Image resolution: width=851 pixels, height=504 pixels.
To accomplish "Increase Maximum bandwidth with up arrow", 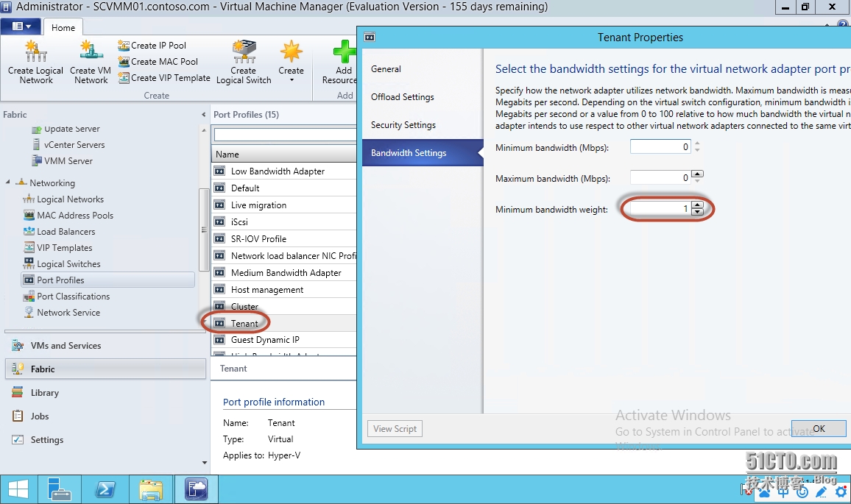I will click(x=697, y=174).
